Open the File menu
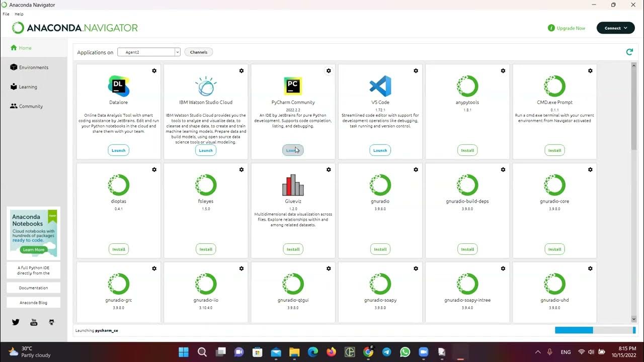The width and height of the screenshot is (644, 362). tap(6, 14)
